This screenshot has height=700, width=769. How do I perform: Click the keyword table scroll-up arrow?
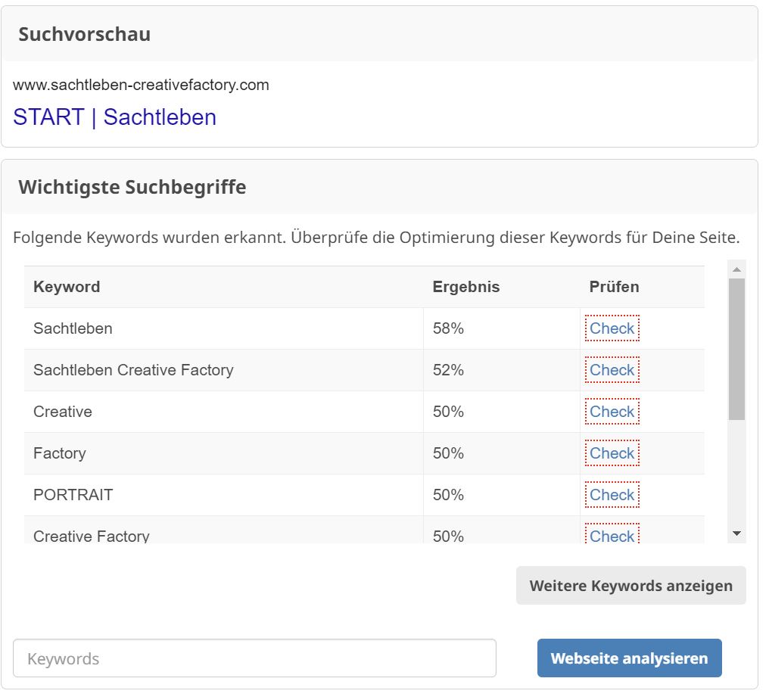[736, 269]
